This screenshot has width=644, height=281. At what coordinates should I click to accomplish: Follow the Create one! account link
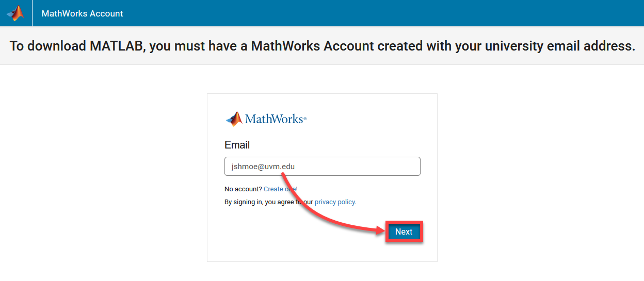[x=281, y=189]
